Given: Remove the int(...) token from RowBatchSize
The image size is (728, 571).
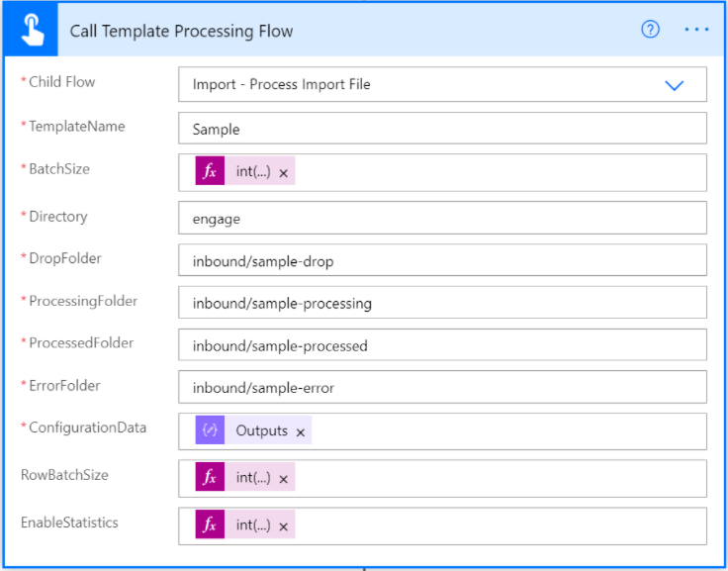Looking at the screenshot, I should [283, 479].
